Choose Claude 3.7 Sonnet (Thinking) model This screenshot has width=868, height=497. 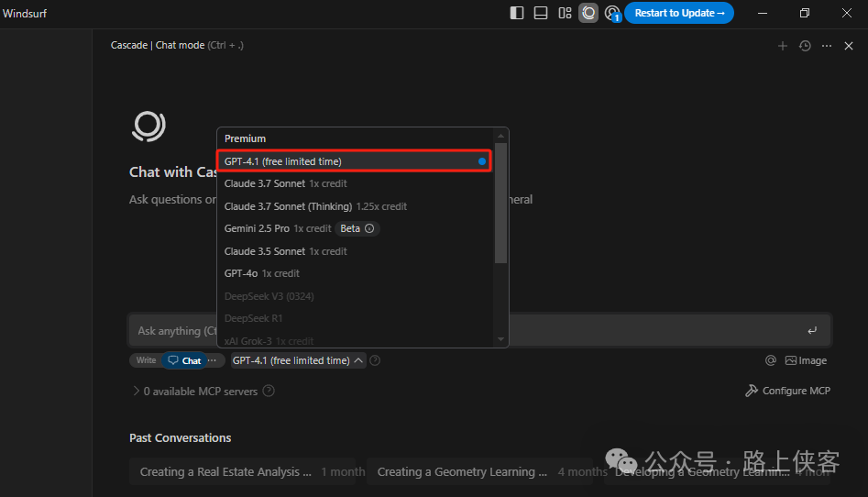click(355, 206)
